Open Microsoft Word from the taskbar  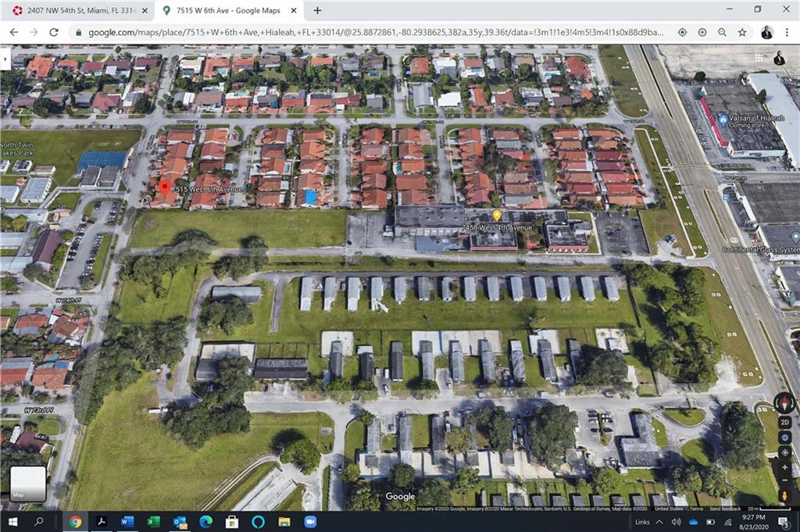click(127, 522)
